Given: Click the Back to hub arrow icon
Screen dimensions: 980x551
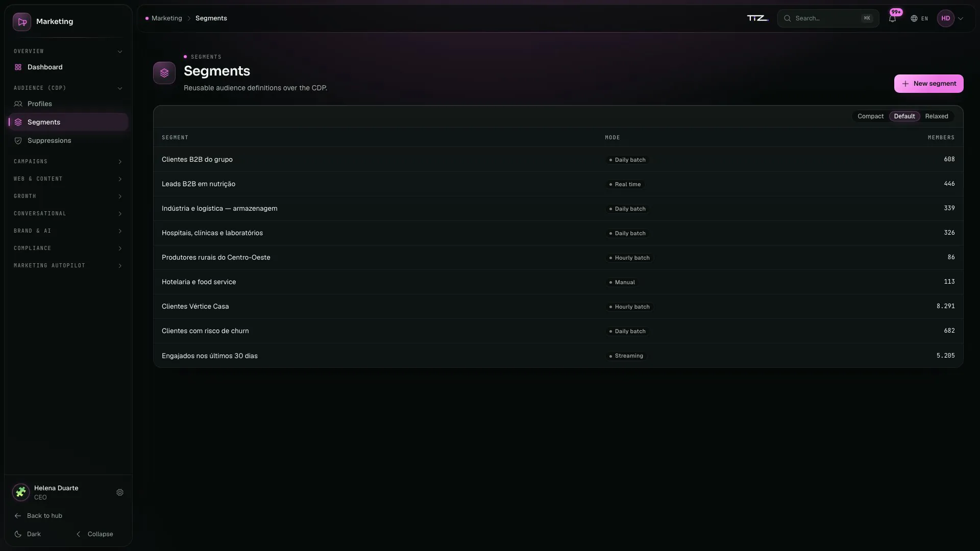Looking at the screenshot, I should coord(18,516).
